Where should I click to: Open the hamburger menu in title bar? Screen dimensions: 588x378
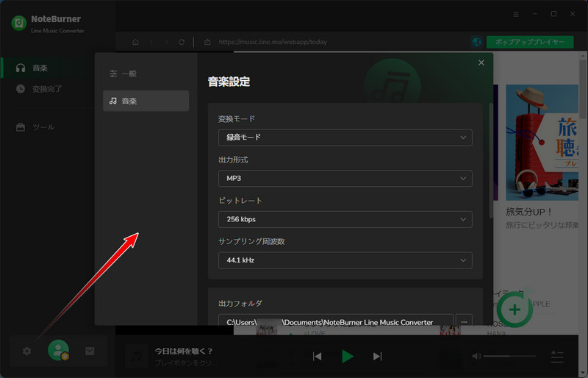(x=516, y=14)
